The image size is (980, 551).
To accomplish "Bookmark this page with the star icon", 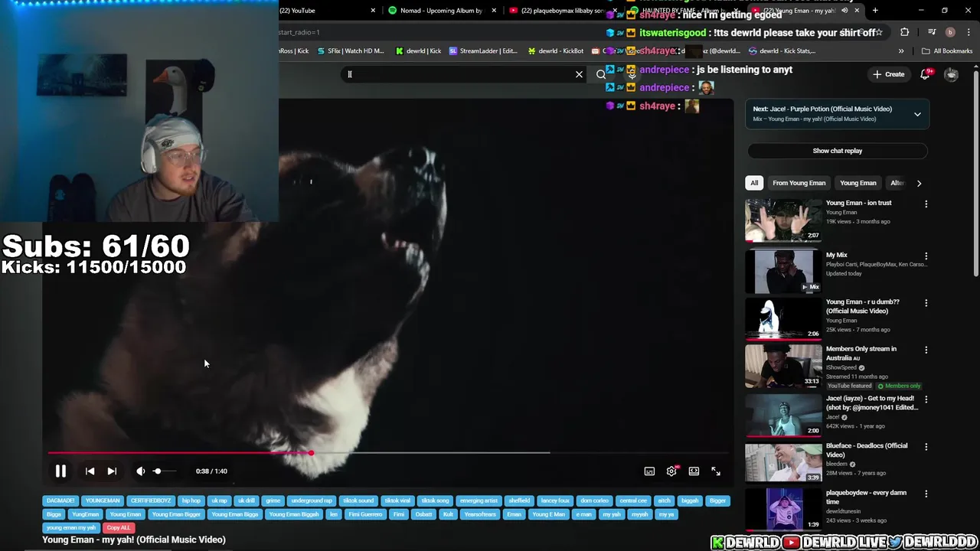I will (x=879, y=32).
